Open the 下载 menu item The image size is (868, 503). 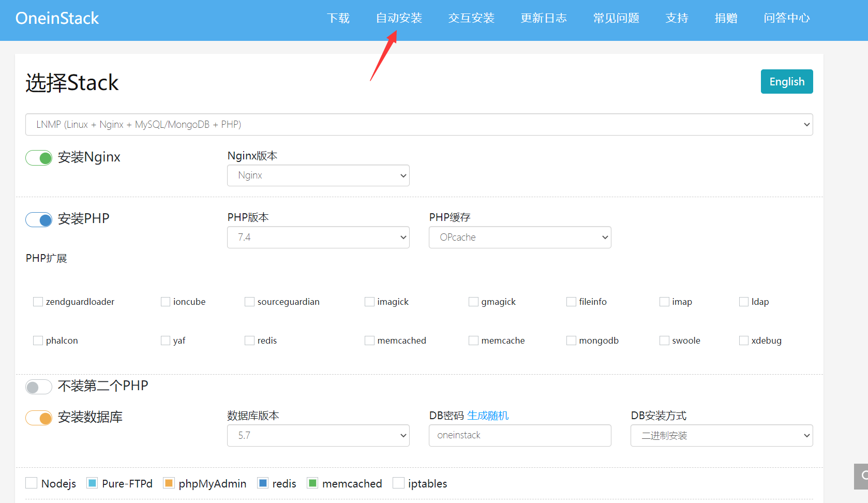338,18
